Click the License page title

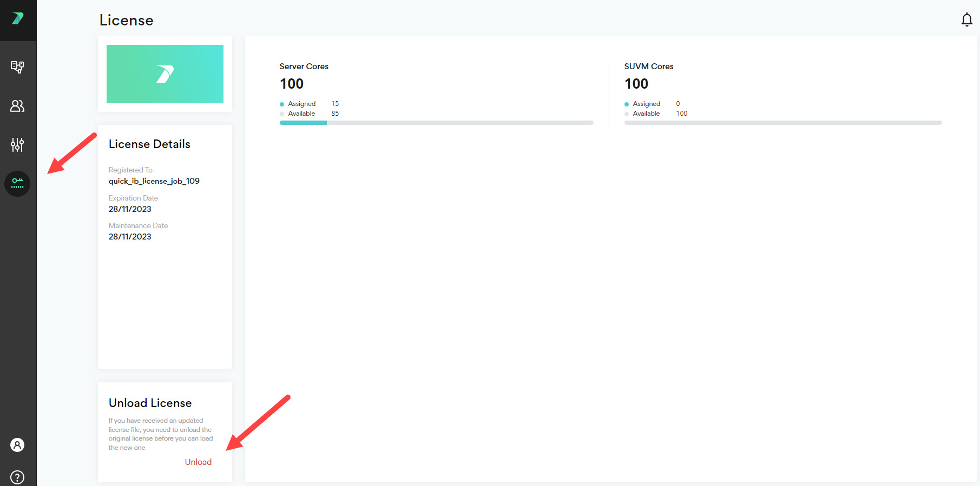click(x=127, y=21)
